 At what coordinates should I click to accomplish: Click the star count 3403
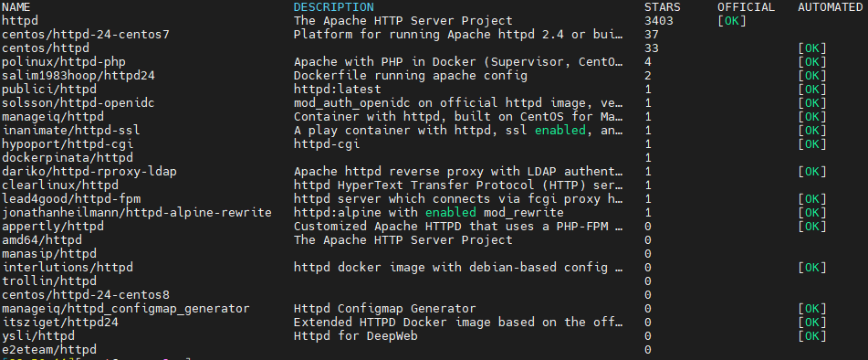tap(659, 21)
